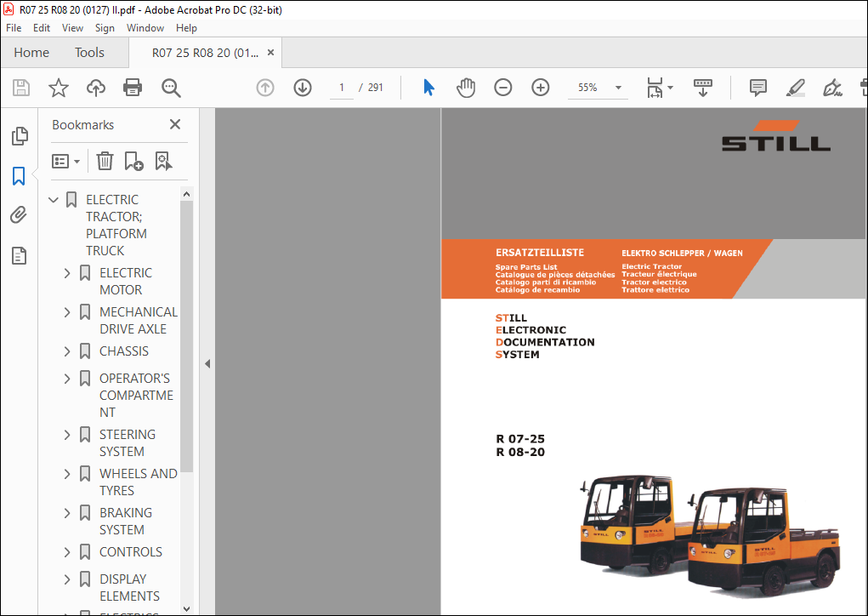Open the Sign document pen tool
This screenshot has width=868, height=616.
pyautogui.click(x=832, y=88)
